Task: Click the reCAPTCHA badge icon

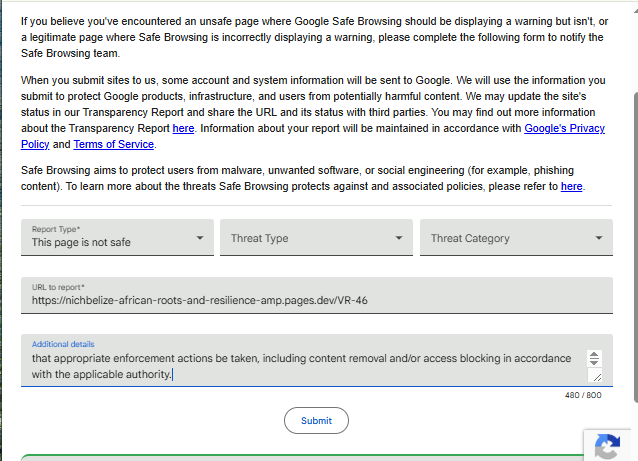Action: click(x=607, y=446)
